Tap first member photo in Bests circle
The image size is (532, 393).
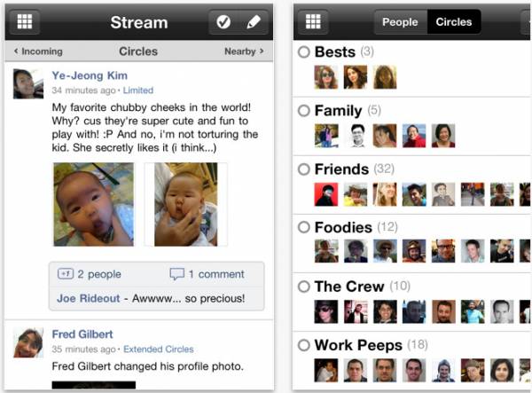pyautogui.click(x=326, y=77)
